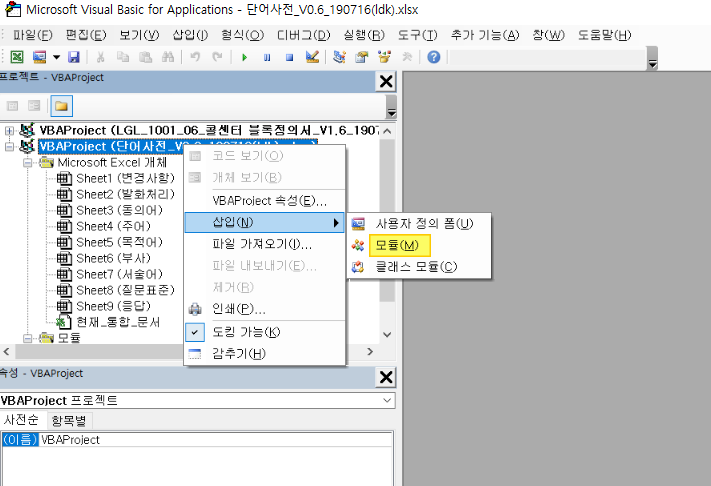
Task: Click project tree scroll right arrow
Action: click(370, 352)
